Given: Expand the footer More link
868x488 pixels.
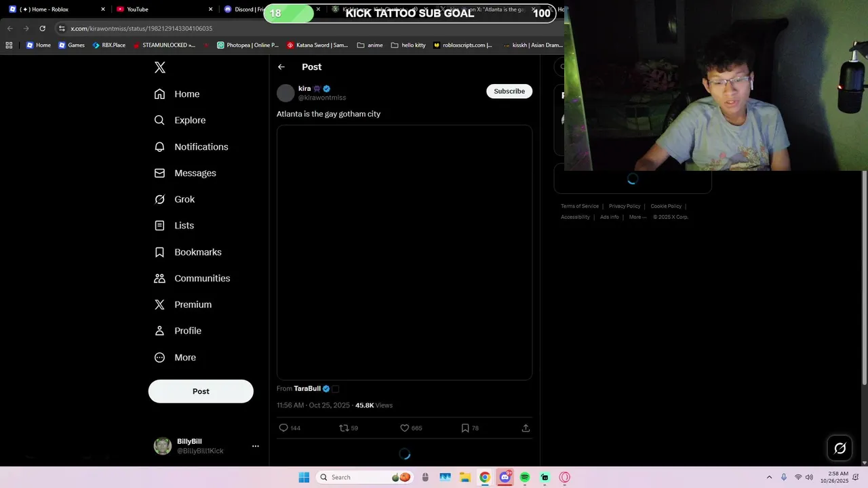Looking at the screenshot, I should pos(637,217).
